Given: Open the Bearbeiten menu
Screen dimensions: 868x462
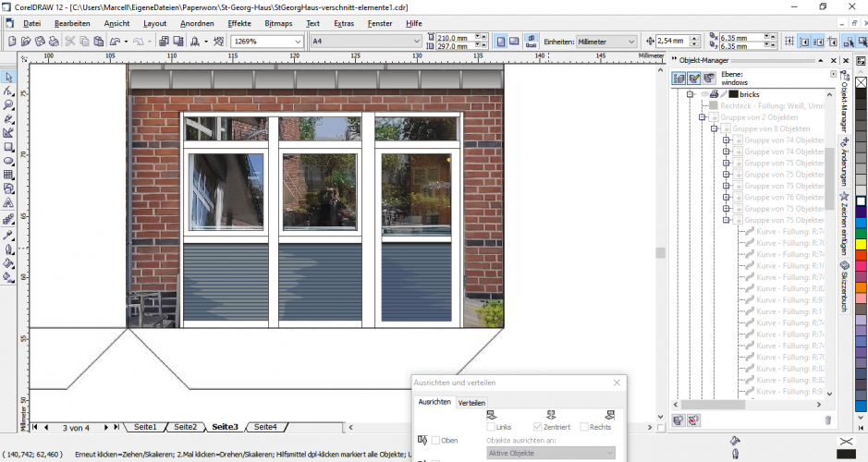Looking at the screenshot, I should pyautogui.click(x=72, y=23).
